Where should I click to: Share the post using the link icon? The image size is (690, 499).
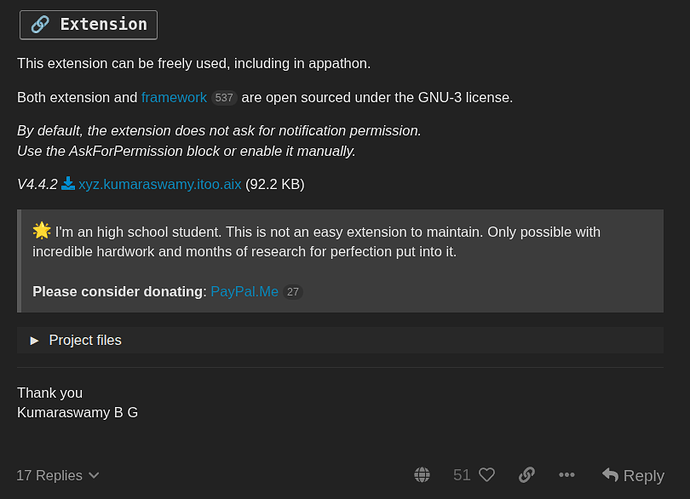526,475
